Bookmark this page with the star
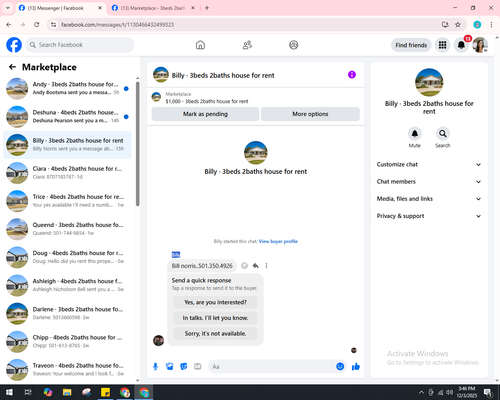500x400 pixels. tap(458, 25)
